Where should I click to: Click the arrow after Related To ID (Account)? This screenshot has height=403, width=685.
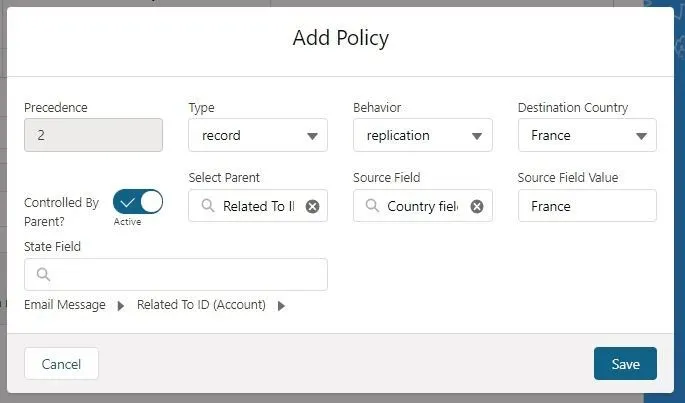tap(281, 306)
